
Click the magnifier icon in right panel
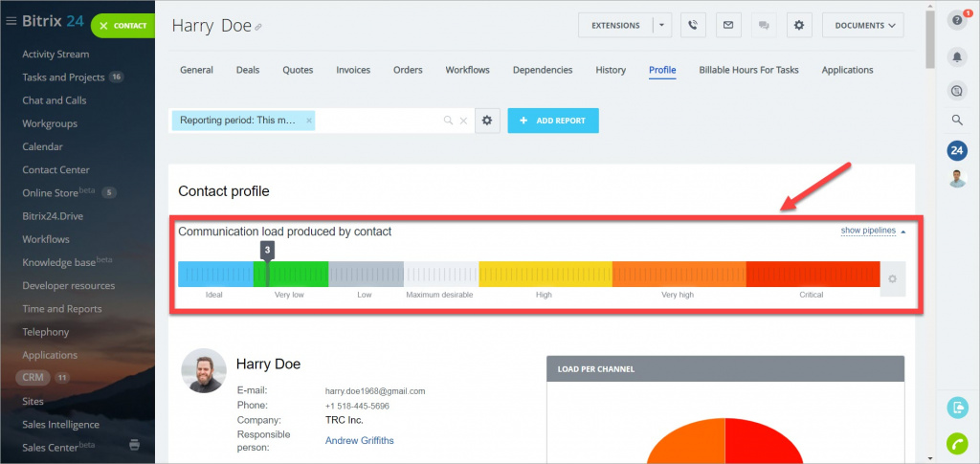pyautogui.click(x=957, y=120)
